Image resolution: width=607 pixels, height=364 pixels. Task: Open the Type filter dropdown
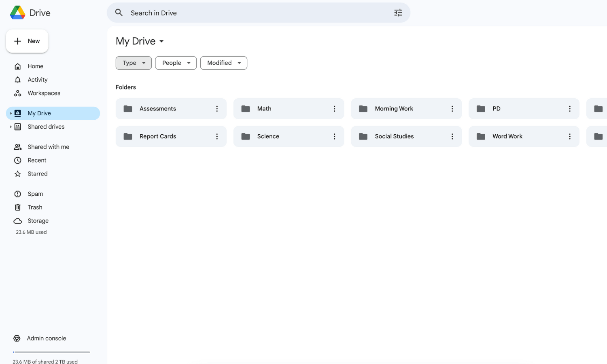click(x=134, y=63)
